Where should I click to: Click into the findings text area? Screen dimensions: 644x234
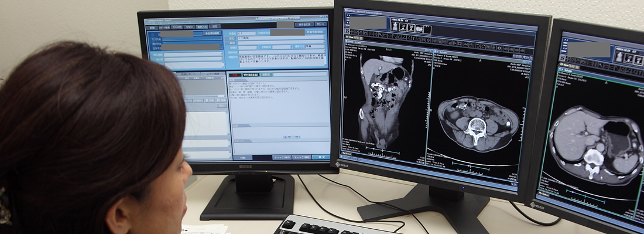click(x=279, y=103)
